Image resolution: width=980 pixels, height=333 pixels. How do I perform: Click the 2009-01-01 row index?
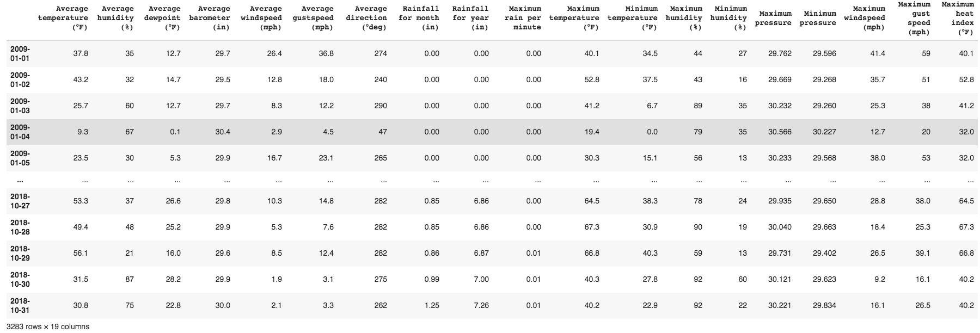(20, 53)
